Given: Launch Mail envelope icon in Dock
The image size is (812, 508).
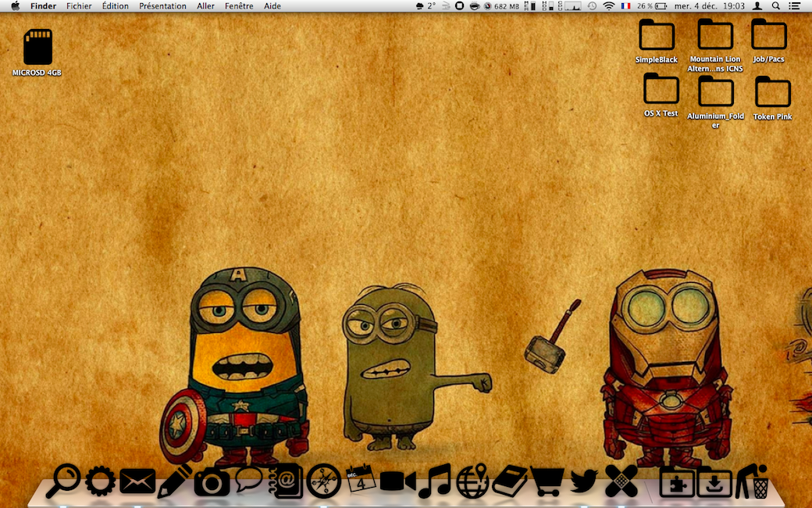Looking at the screenshot, I should (137, 481).
